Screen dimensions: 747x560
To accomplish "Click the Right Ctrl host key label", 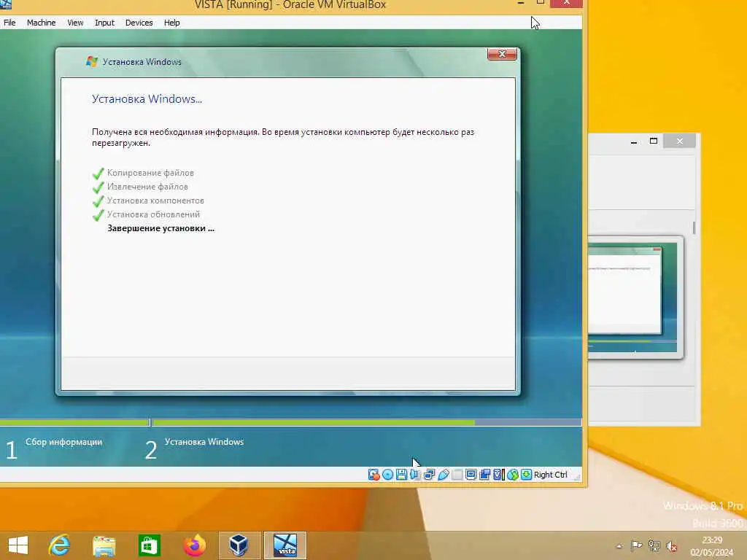I will (550, 474).
